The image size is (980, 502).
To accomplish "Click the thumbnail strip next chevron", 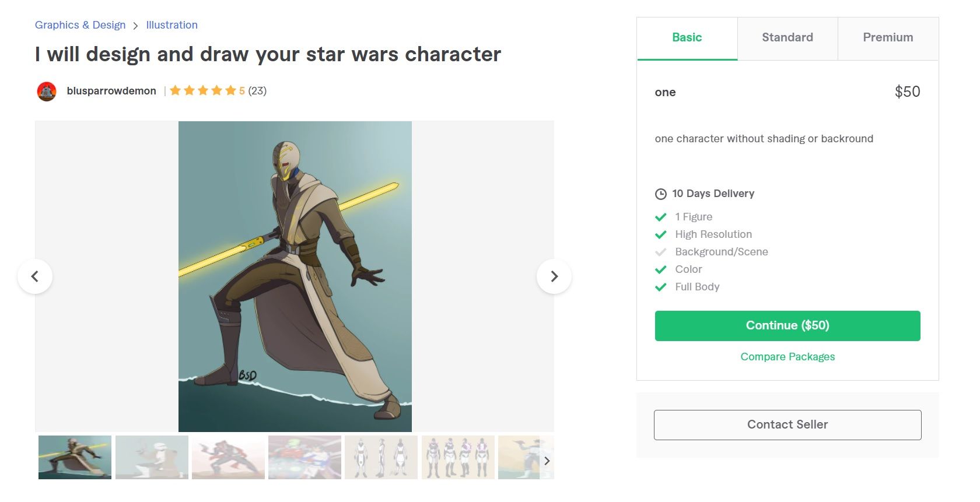I will click(547, 461).
